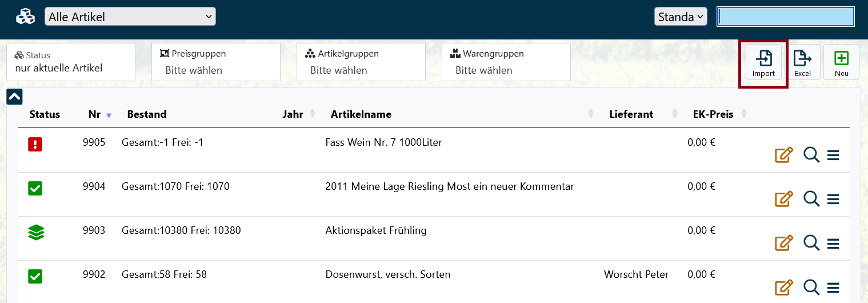Open the Standa dropdown in header
The width and height of the screenshot is (868, 303).
681,17
